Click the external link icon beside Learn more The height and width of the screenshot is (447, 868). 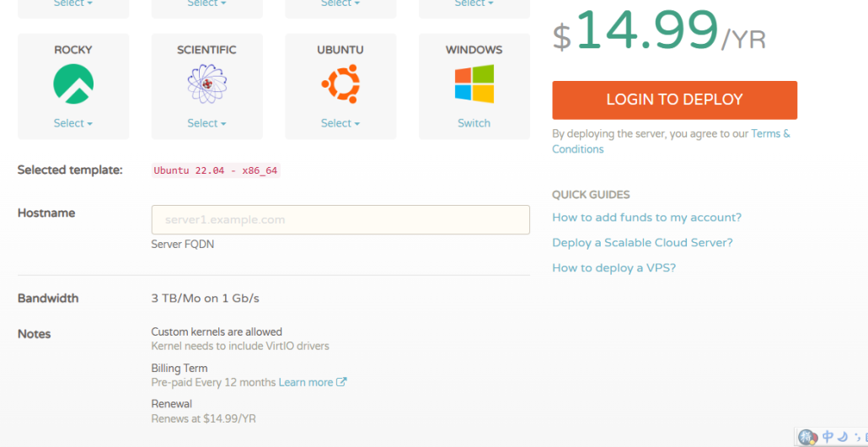tap(341, 382)
